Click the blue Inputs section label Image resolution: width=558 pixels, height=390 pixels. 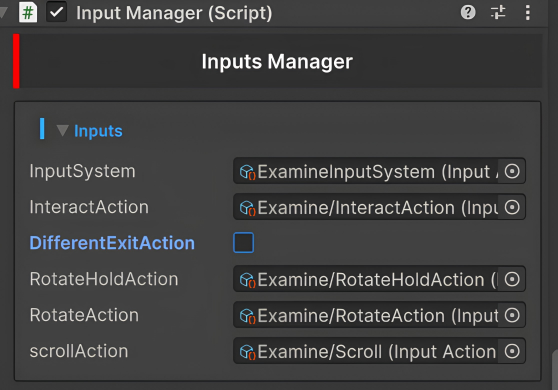coord(98,131)
